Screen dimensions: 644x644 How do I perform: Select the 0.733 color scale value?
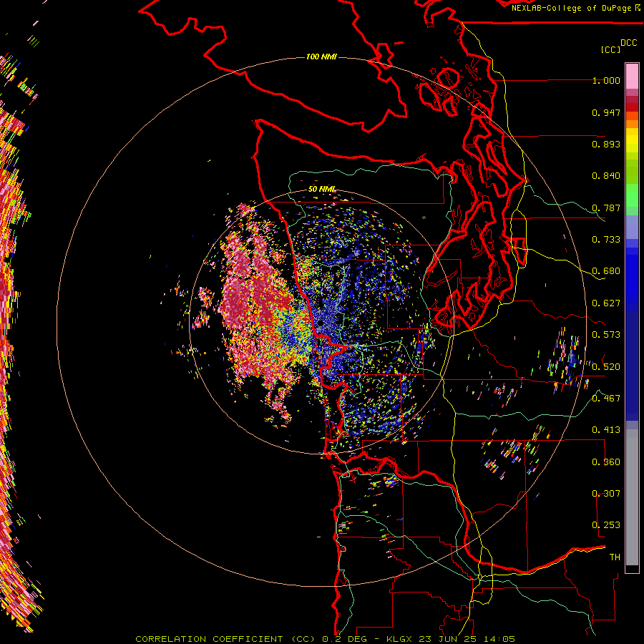606,240
